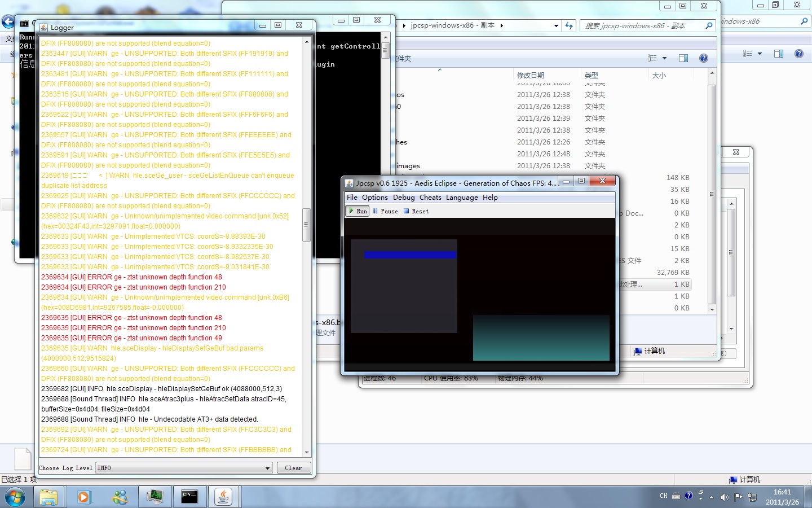Expand the view options arrow in Explorer
The width and height of the screenshot is (812, 508).
click(664, 58)
